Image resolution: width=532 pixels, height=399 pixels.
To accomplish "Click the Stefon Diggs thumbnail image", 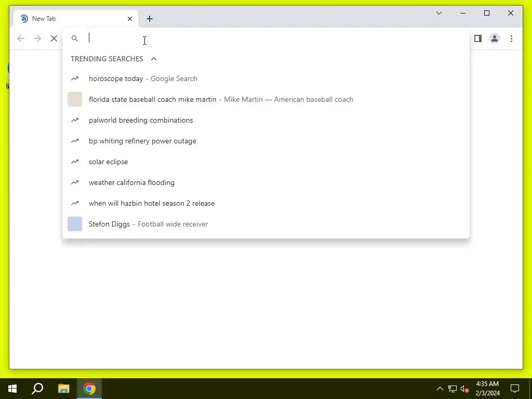I will pos(75,224).
